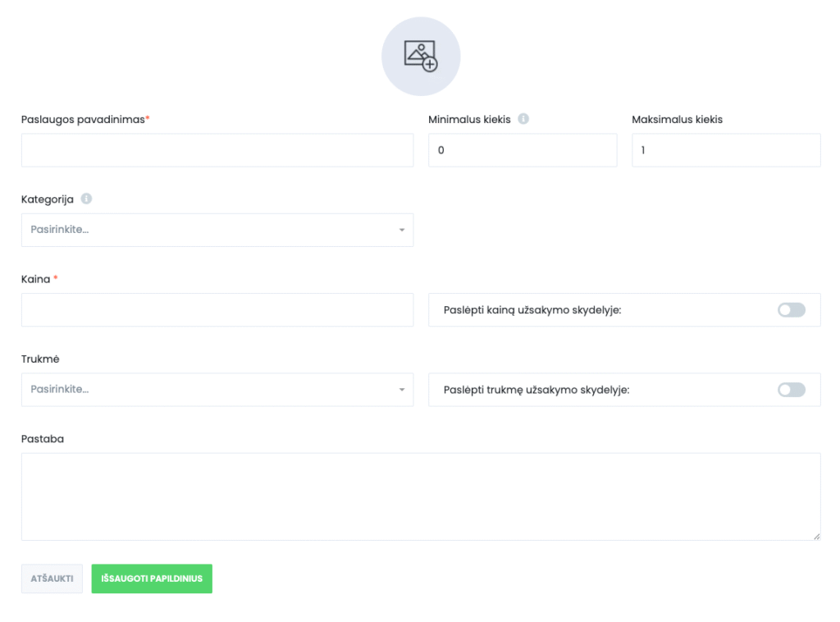
Task: Click the 'Paslėpti kainą užsakymo skydelyje' label text
Action: click(532, 311)
